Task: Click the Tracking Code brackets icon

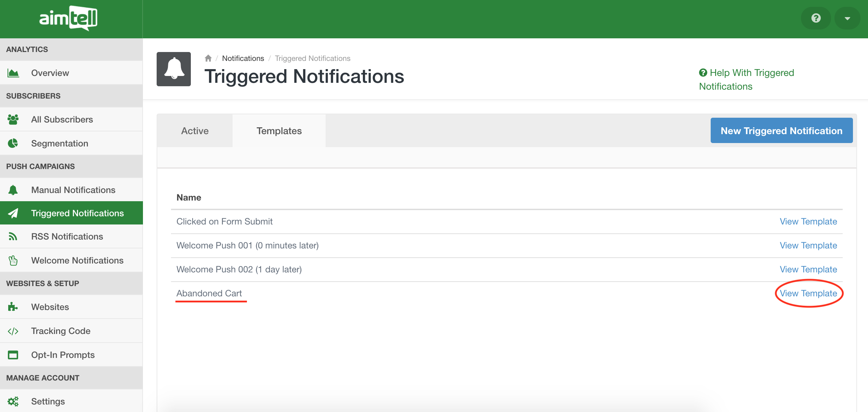Action: tap(13, 331)
